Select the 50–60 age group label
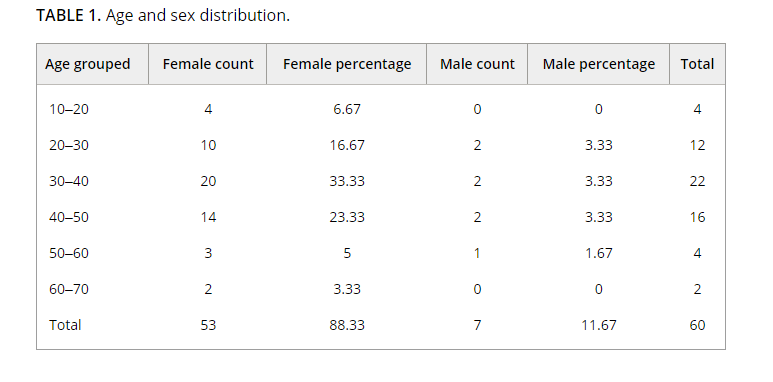Viewport: 773px width, 382px height. pos(69,253)
